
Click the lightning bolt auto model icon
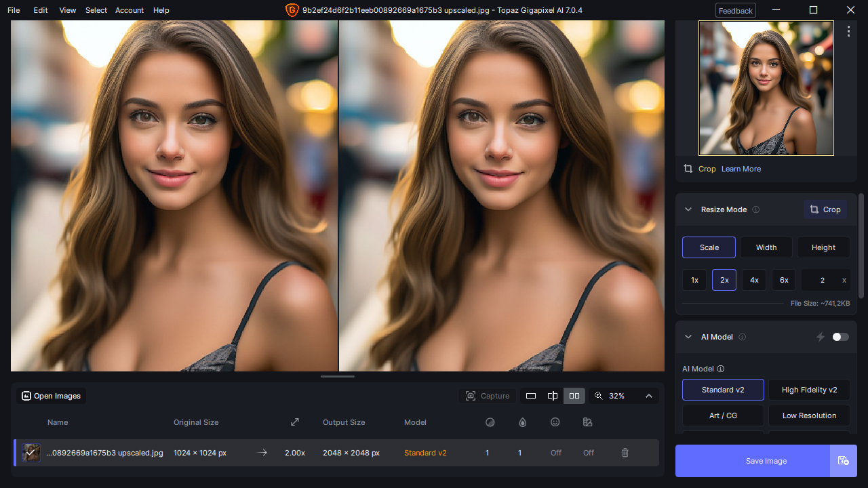coord(821,337)
